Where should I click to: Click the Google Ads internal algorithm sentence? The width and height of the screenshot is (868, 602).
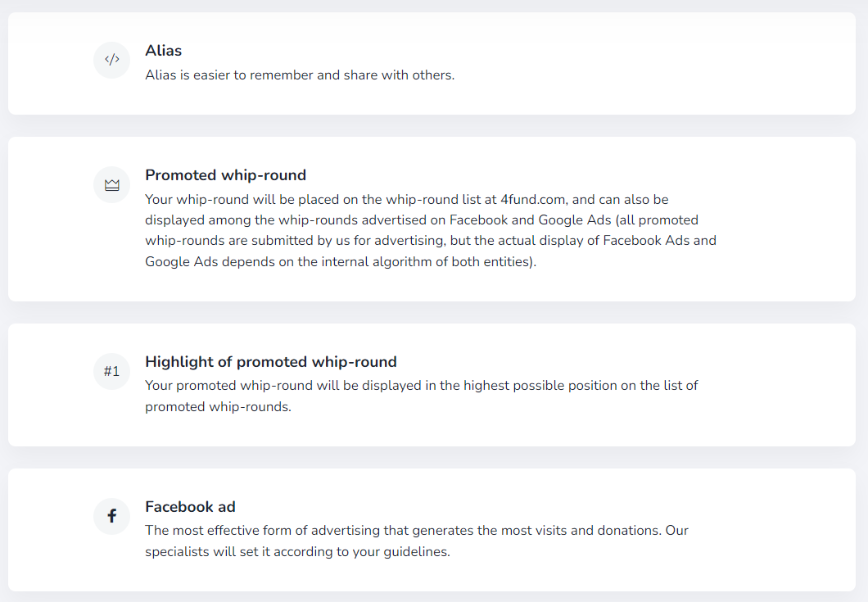[341, 261]
